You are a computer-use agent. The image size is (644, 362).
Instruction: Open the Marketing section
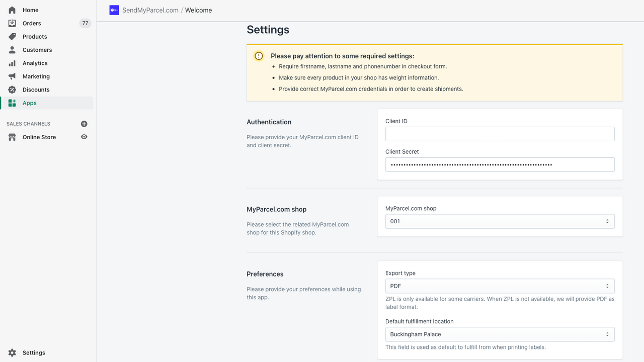36,76
